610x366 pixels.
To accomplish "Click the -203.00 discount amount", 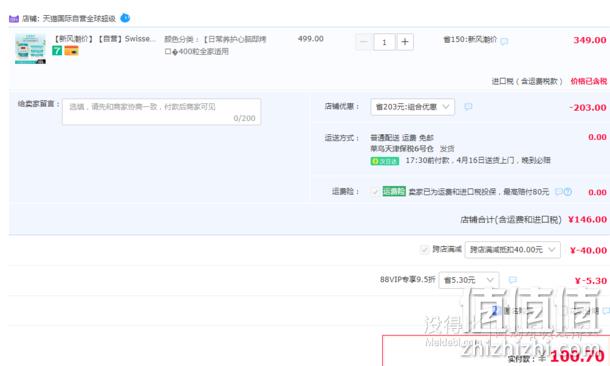I will (x=587, y=107).
